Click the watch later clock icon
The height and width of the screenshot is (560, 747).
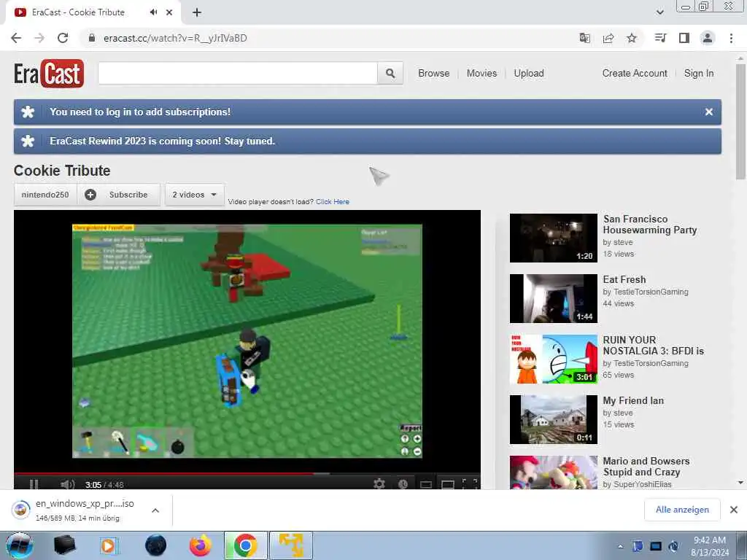click(403, 484)
